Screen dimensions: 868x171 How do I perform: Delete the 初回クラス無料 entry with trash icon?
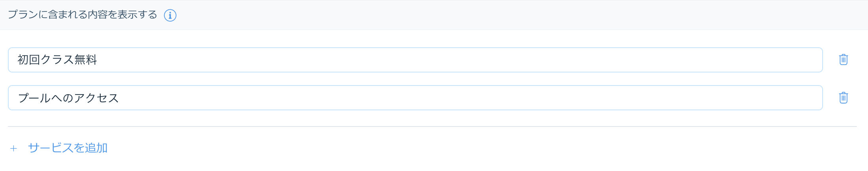click(x=843, y=59)
